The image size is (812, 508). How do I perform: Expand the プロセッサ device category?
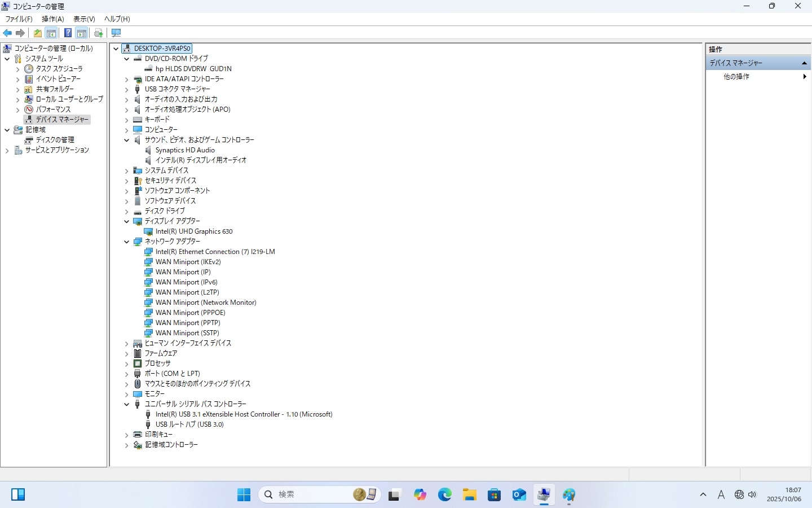[127, 364]
